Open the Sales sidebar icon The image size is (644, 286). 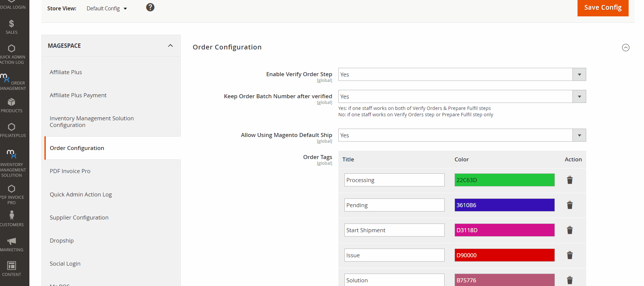tap(12, 27)
